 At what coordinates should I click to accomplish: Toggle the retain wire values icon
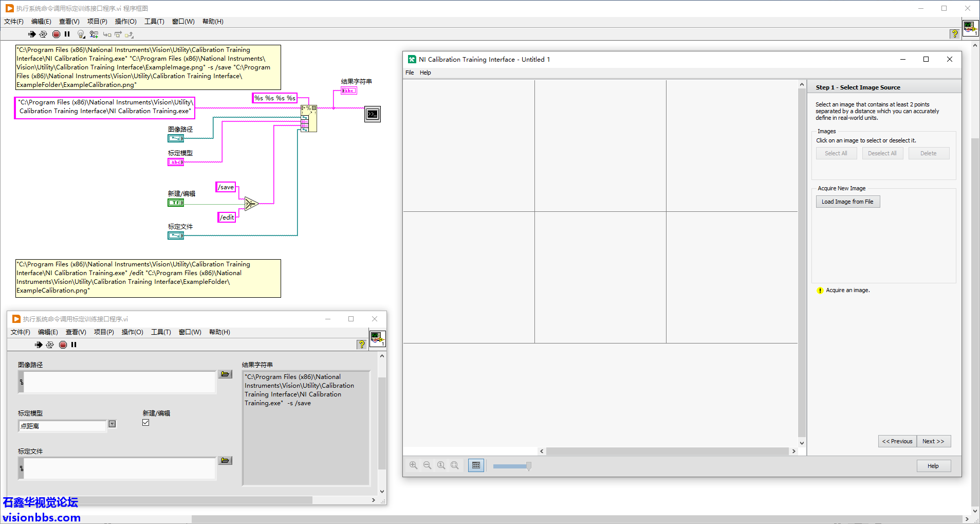pos(94,34)
